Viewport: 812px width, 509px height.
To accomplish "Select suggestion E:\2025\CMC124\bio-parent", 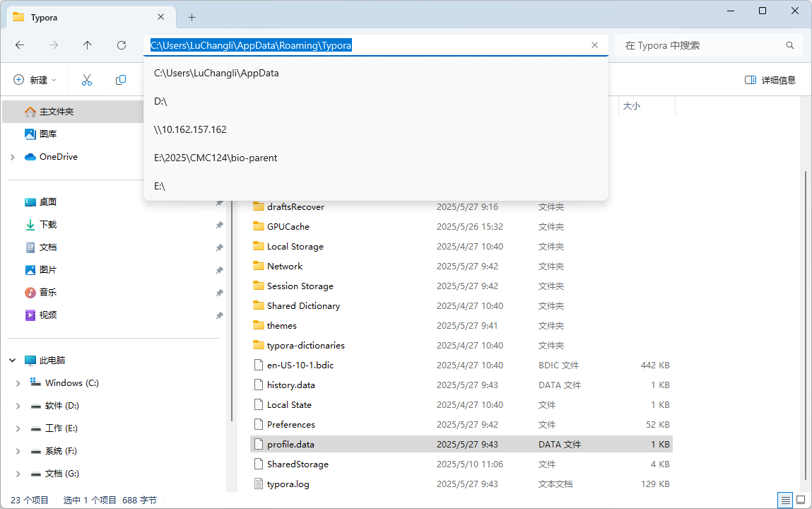I will [375, 158].
